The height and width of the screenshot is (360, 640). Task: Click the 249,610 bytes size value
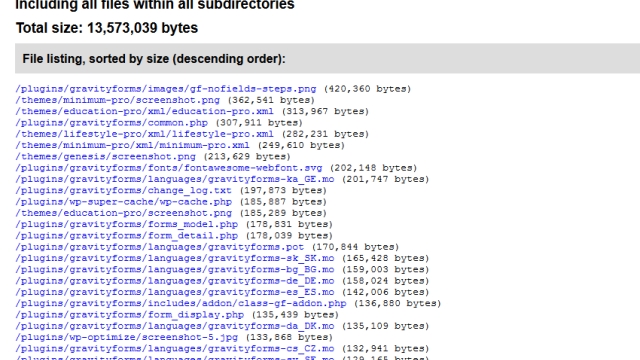pyautogui.click(x=301, y=145)
